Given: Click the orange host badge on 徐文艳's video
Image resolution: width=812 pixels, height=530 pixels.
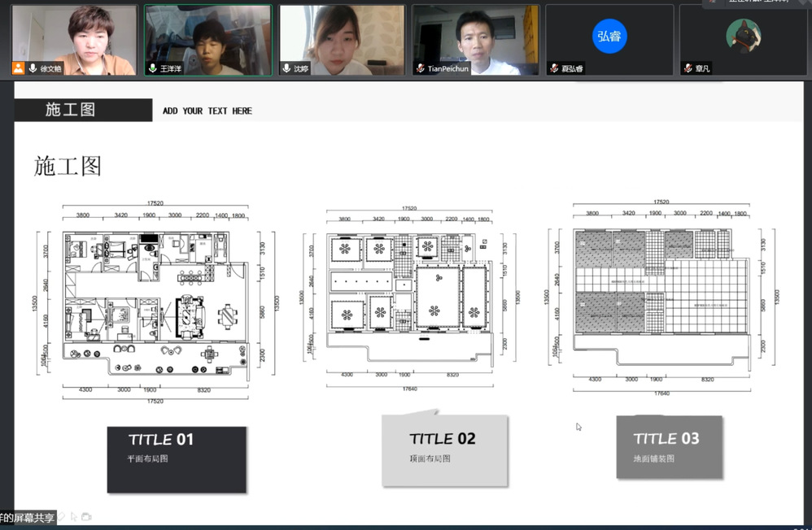Looking at the screenshot, I should (x=18, y=68).
